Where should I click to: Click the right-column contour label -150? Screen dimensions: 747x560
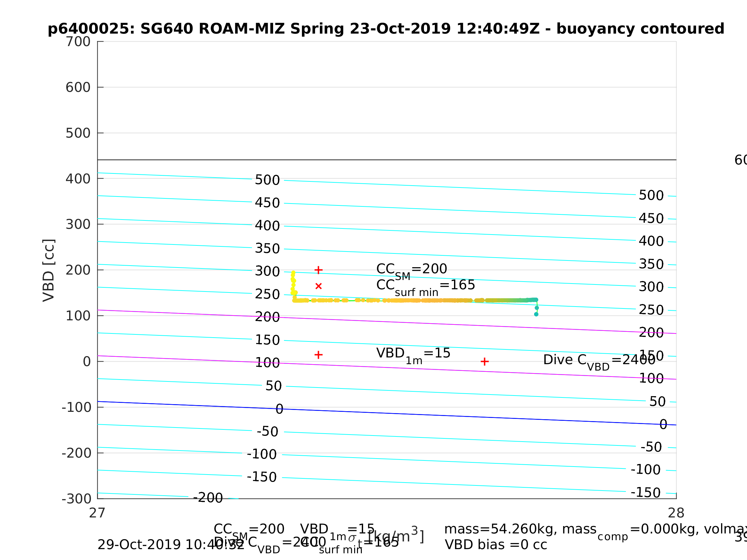coord(646,493)
